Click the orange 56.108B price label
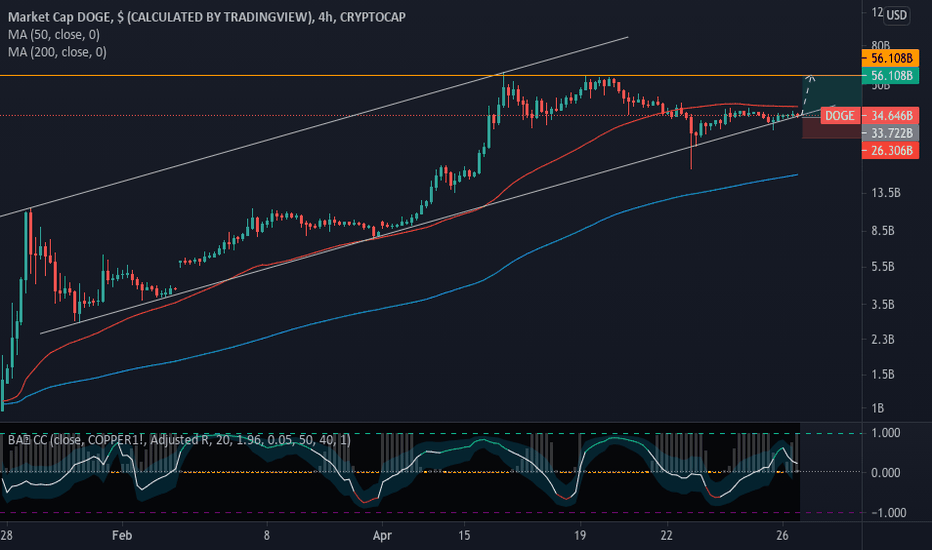 890,58
